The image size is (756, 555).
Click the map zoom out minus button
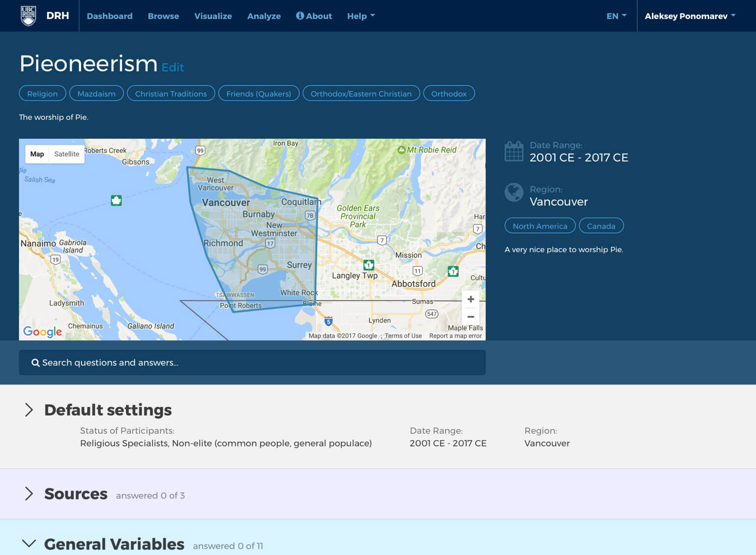click(x=470, y=317)
